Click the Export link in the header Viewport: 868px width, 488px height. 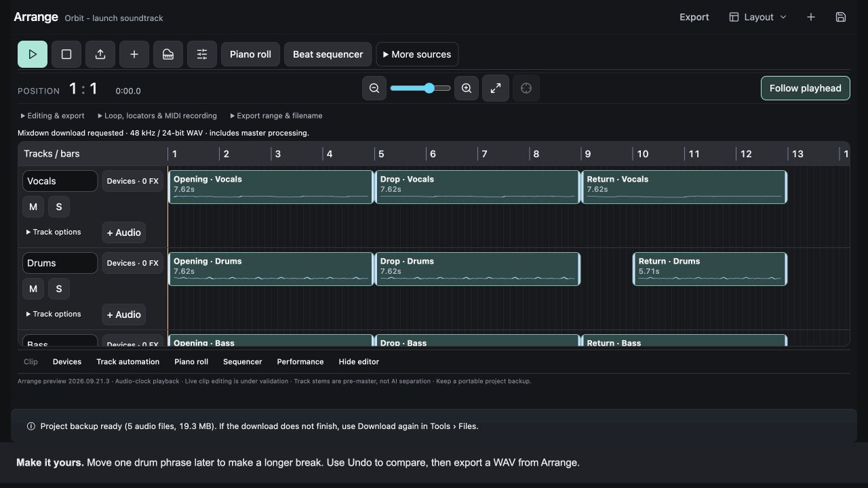pyautogui.click(x=694, y=17)
